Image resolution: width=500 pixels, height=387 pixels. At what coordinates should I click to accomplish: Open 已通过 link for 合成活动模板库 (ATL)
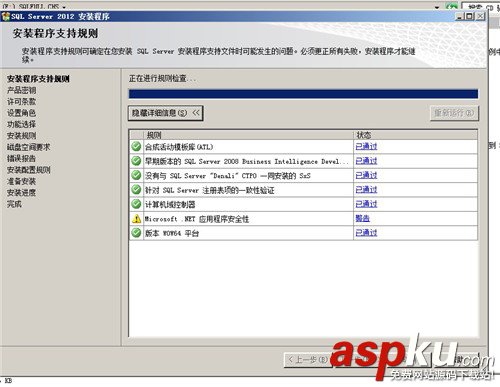[366, 146]
